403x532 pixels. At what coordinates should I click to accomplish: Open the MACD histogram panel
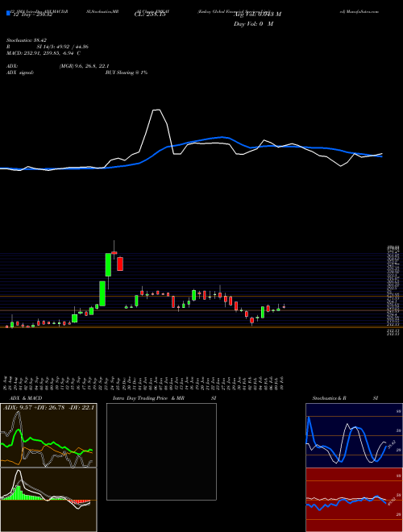(x=48, y=500)
